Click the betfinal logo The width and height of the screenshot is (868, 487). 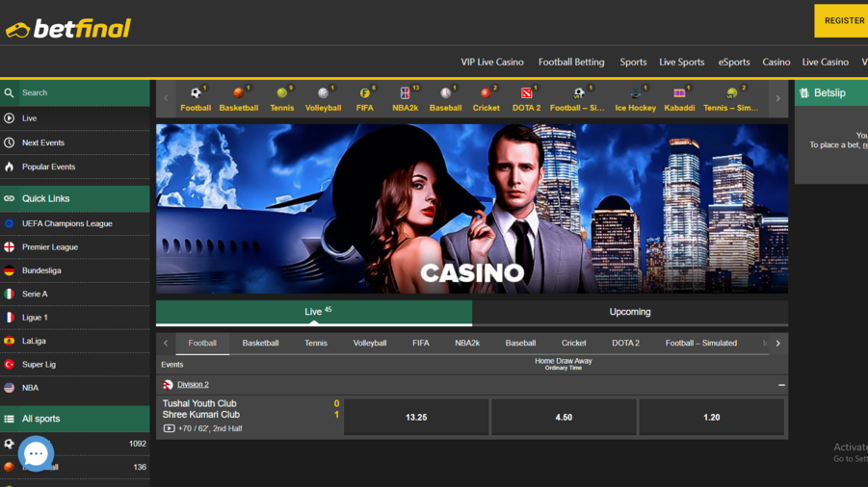(x=68, y=29)
